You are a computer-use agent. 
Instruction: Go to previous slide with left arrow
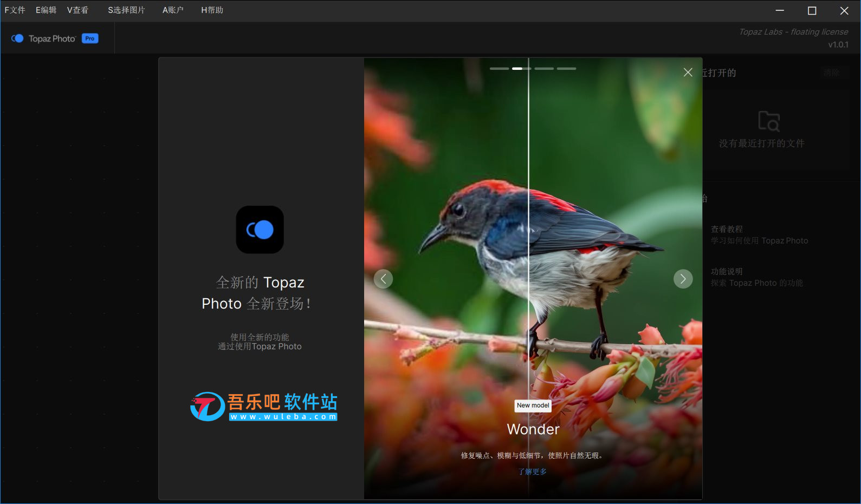click(383, 279)
